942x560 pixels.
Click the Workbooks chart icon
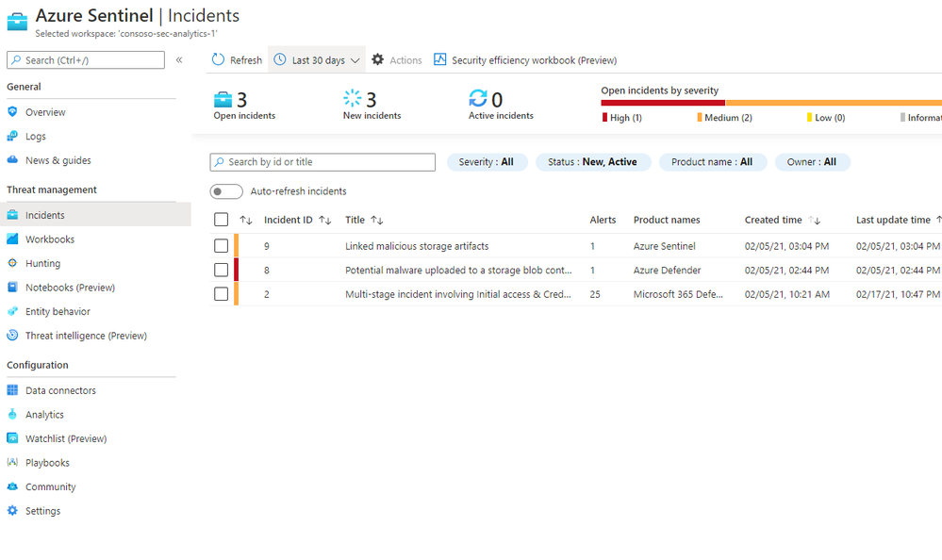[12, 239]
